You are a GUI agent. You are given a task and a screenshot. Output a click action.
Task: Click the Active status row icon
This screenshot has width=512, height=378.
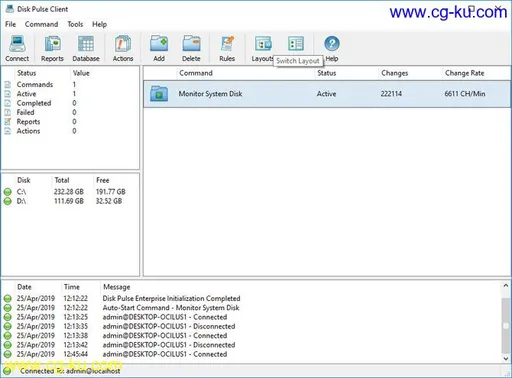click(x=8, y=94)
